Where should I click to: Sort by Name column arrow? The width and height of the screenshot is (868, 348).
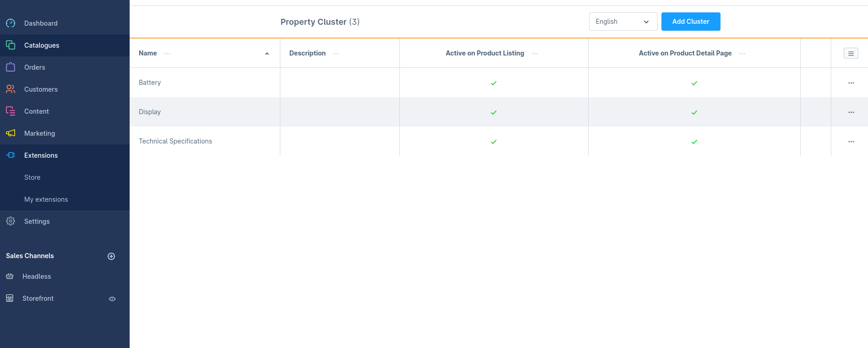pos(267,54)
